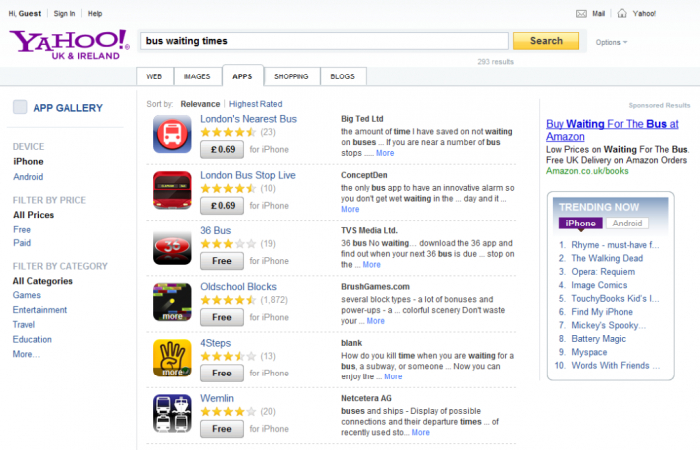Click the Wemlin app icon
Image resolution: width=700 pixels, height=450 pixels.
(x=171, y=414)
